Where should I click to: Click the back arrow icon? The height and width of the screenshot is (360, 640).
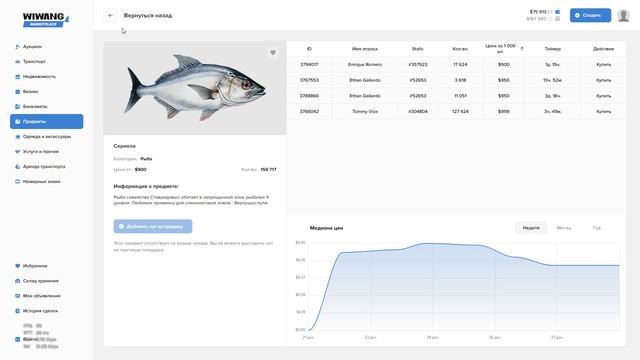[110, 16]
